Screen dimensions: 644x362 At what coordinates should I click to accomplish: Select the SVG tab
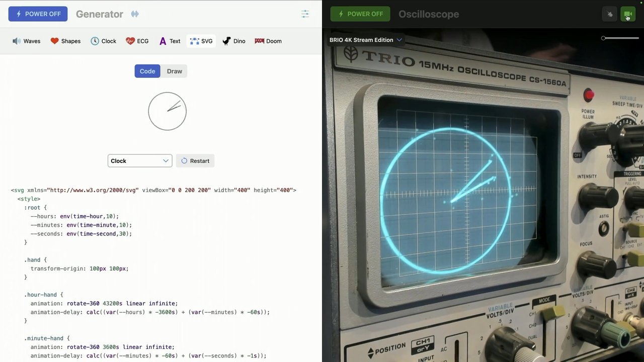tap(201, 41)
